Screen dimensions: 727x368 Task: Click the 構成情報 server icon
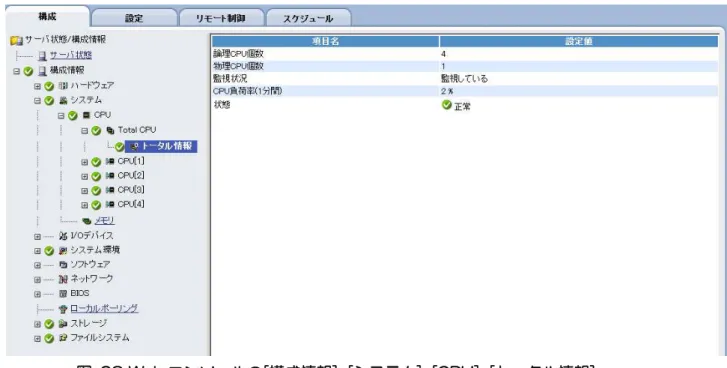tap(43, 71)
